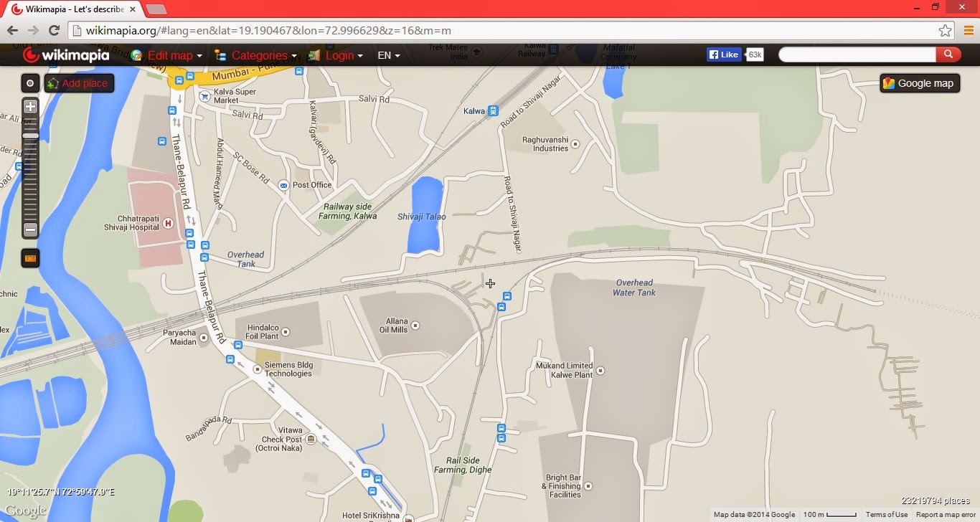The height and width of the screenshot is (522, 980).
Task: Zoom out with the minus button
Action: (30, 230)
